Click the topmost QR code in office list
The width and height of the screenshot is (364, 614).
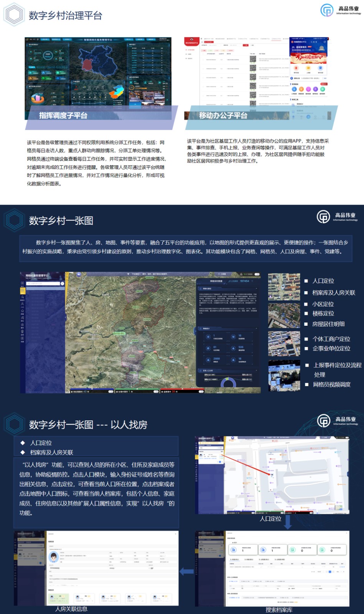click(253, 59)
